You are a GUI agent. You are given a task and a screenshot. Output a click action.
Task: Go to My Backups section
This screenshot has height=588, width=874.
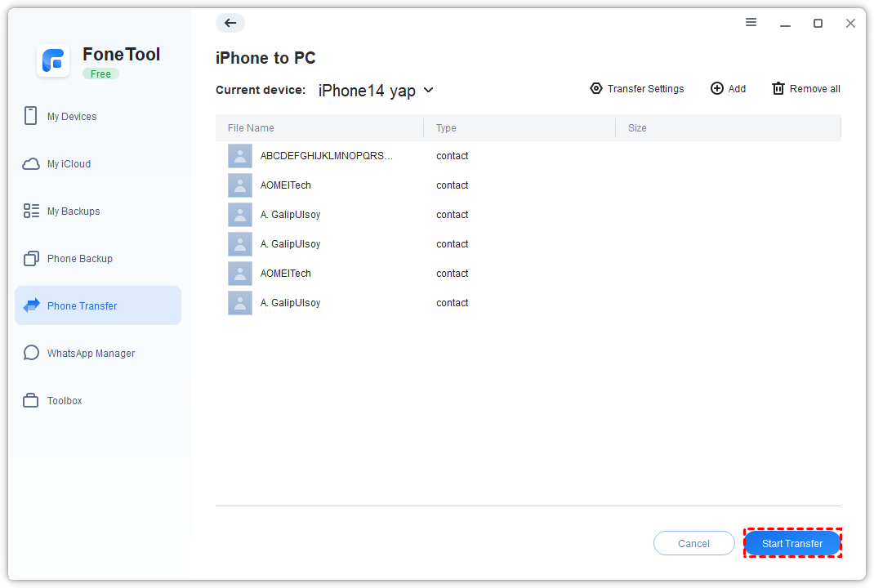pos(74,212)
